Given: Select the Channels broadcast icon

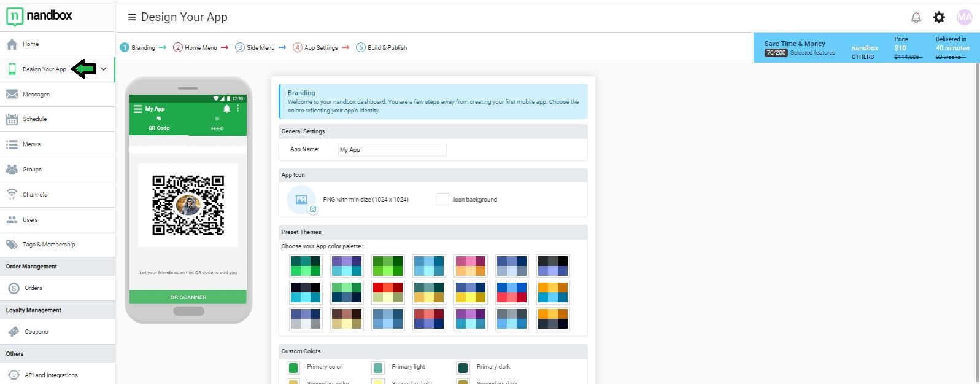Looking at the screenshot, I should click(12, 195).
